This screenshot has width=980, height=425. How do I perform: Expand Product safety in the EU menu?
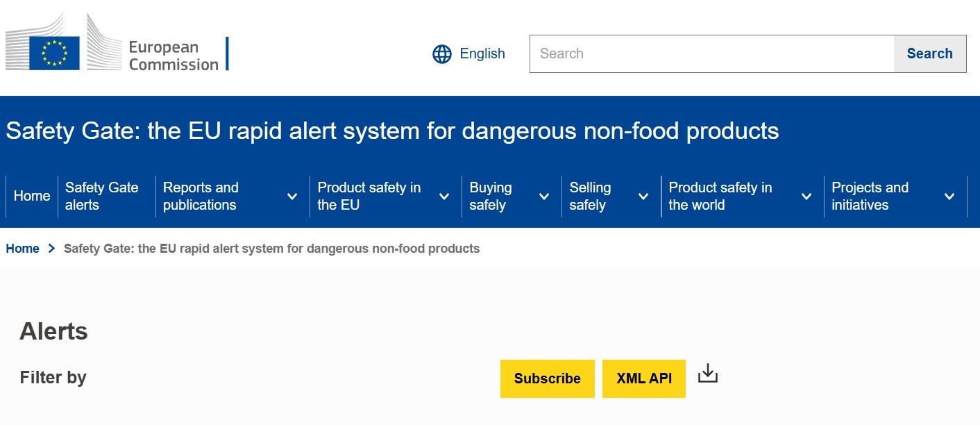click(x=444, y=197)
